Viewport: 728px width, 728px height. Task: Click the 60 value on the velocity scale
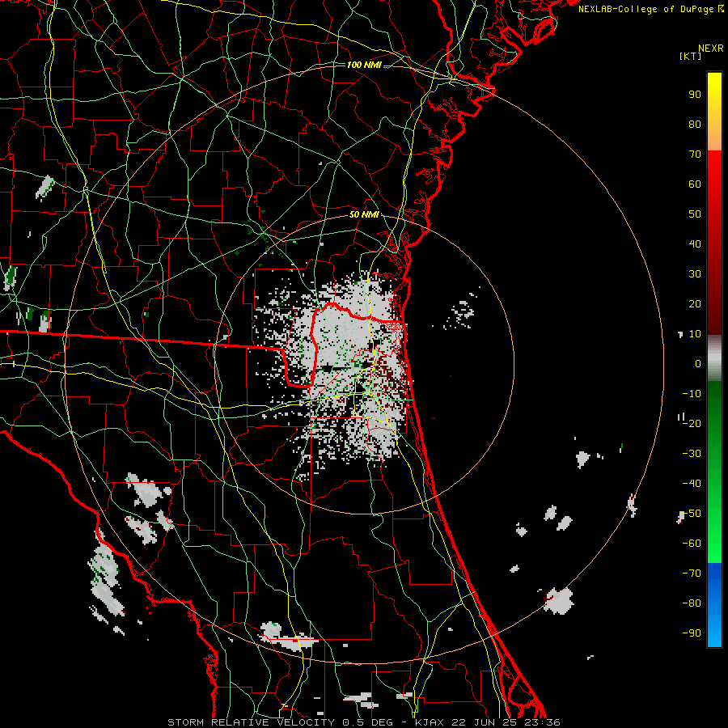(695, 184)
